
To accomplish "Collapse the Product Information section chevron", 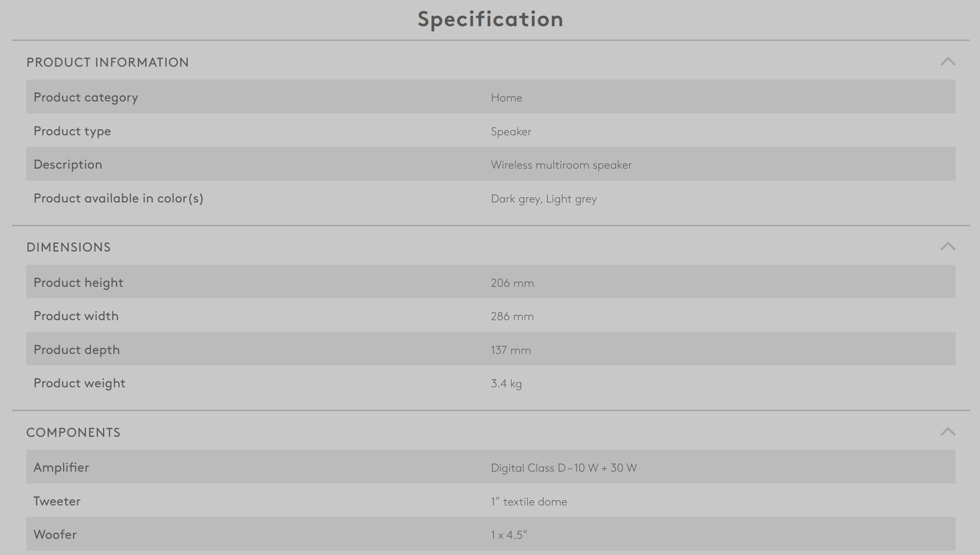I will (948, 62).
